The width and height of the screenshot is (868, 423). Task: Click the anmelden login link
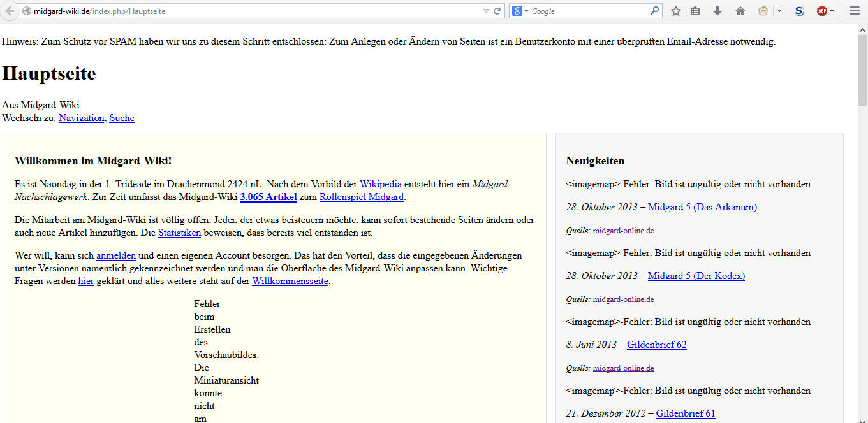(116, 255)
